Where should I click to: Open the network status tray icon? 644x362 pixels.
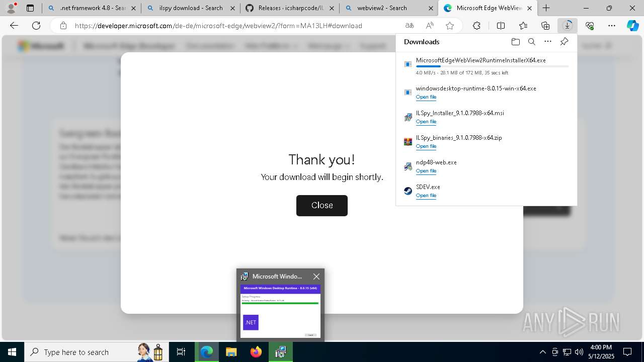coord(567,352)
